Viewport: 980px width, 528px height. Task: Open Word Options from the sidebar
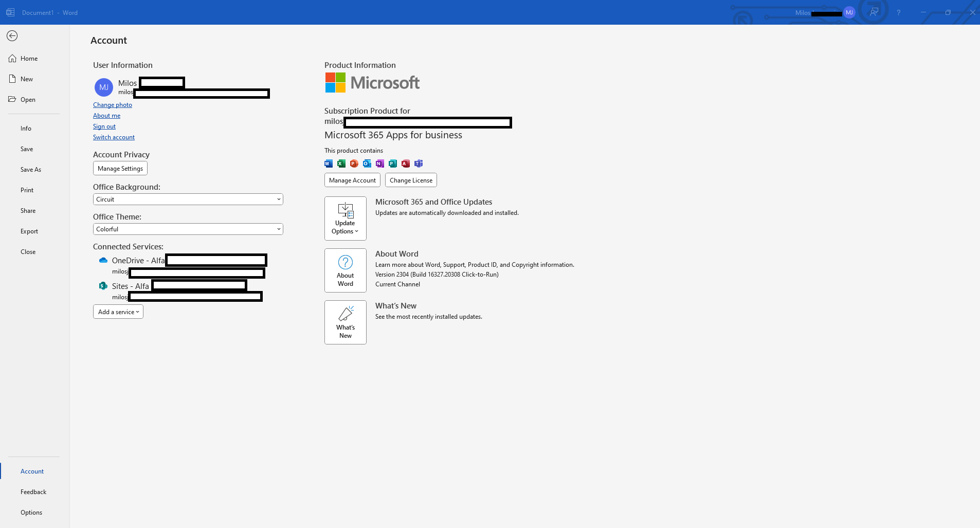pos(31,513)
